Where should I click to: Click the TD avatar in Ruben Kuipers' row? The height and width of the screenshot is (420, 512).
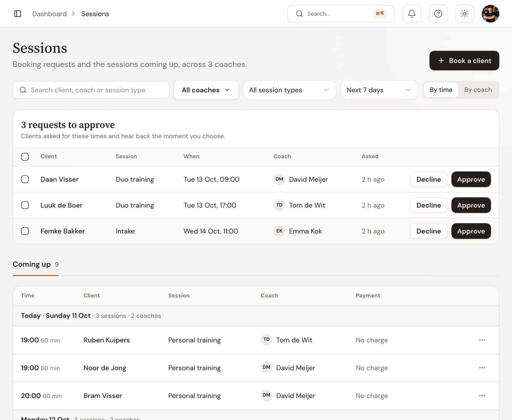point(267,340)
